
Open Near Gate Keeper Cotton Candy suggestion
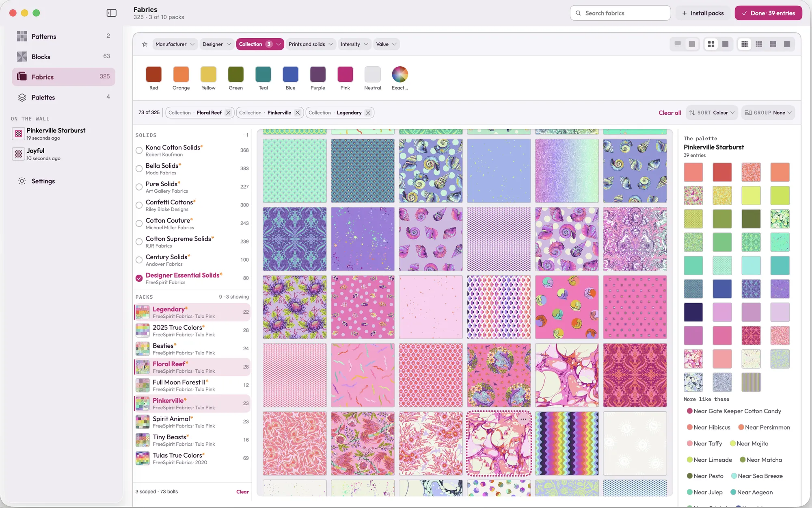[x=734, y=411]
